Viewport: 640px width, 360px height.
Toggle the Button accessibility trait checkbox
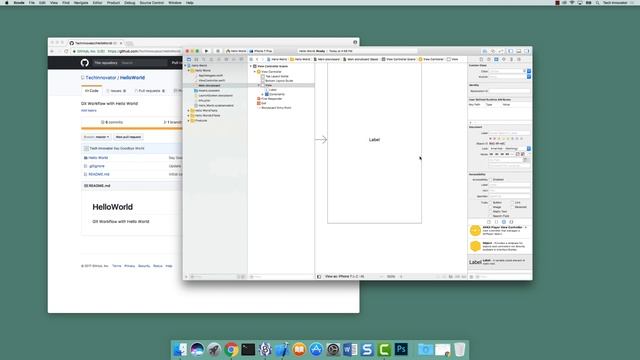[x=491, y=202]
